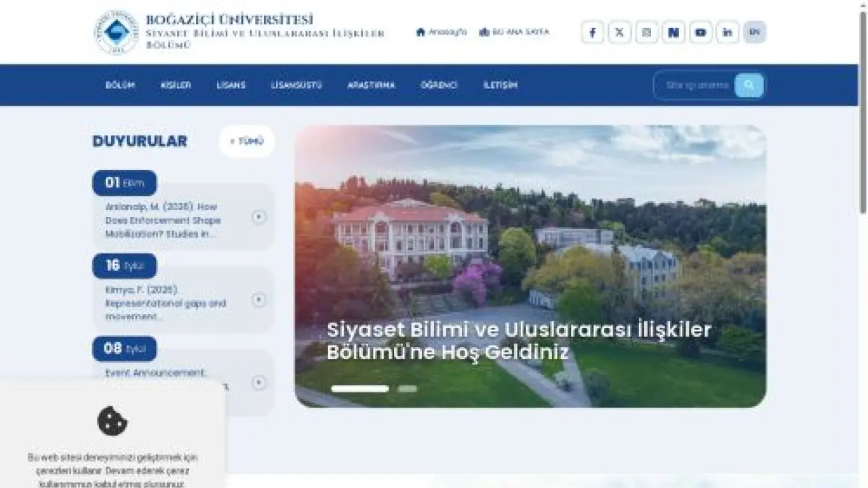Click the page vertical scrollbar
Viewport: 868px width, 488px height.
[x=863, y=244]
